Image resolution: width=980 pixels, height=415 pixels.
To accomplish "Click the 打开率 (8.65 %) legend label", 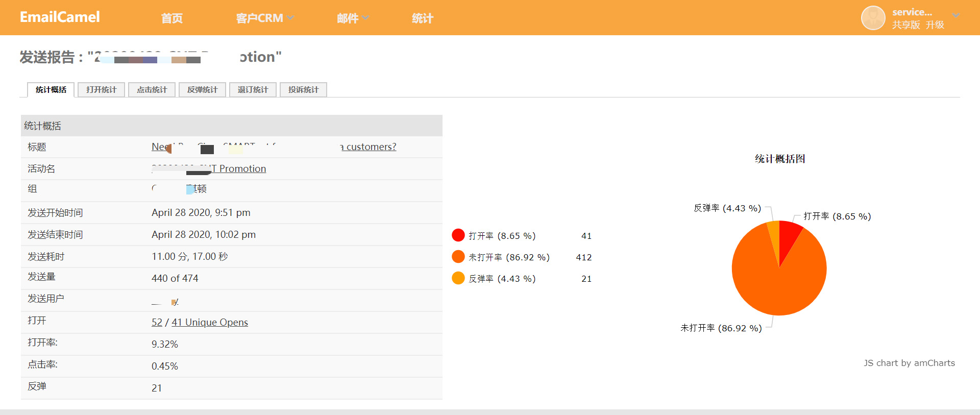I will [502, 236].
